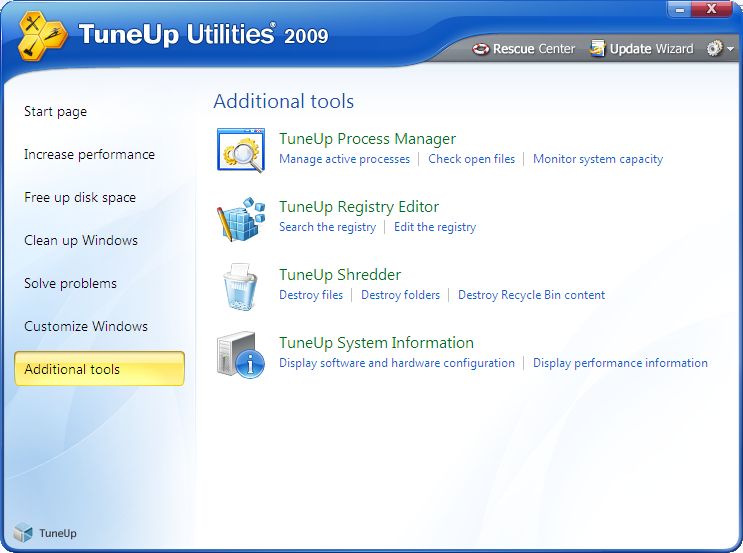Click Destroy files link
Viewport: 743px width, 553px height.
311,295
